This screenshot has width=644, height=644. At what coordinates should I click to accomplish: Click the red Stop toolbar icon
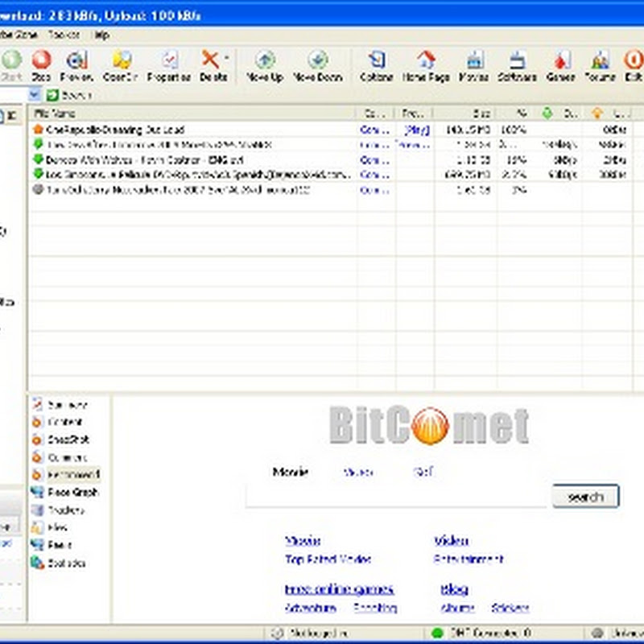(x=41, y=60)
